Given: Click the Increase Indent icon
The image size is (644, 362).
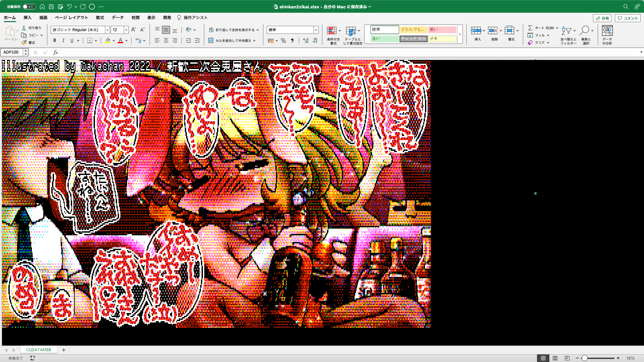Looking at the screenshot, I should pos(197,41).
